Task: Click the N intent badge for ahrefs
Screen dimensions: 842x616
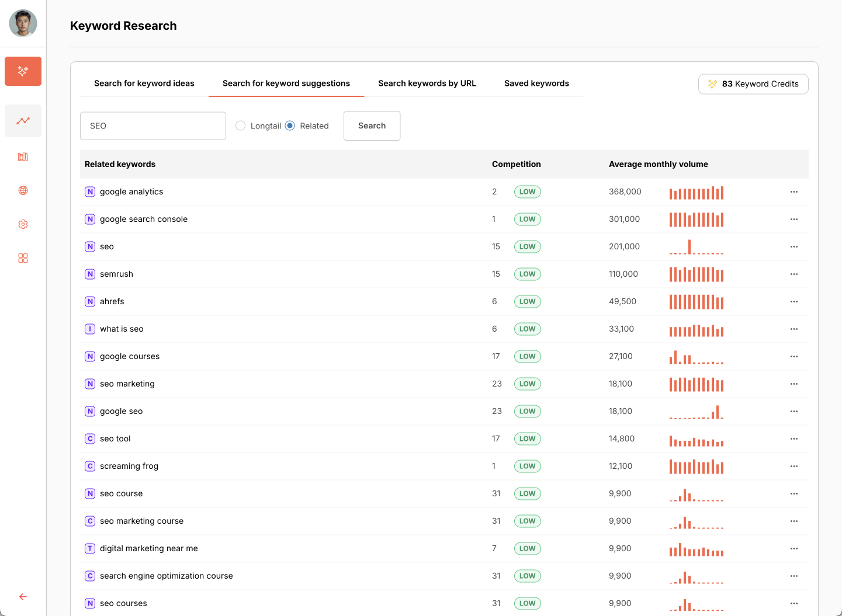Action: point(90,301)
